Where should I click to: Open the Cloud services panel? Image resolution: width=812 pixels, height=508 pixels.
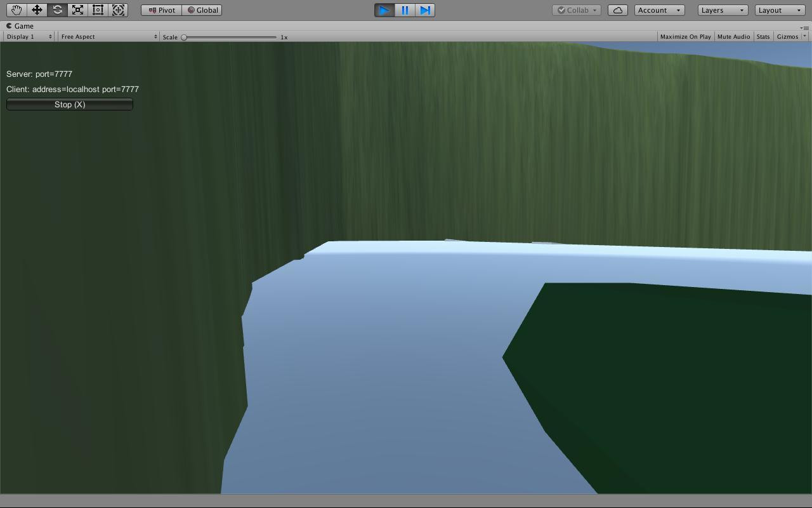(x=618, y=10)
